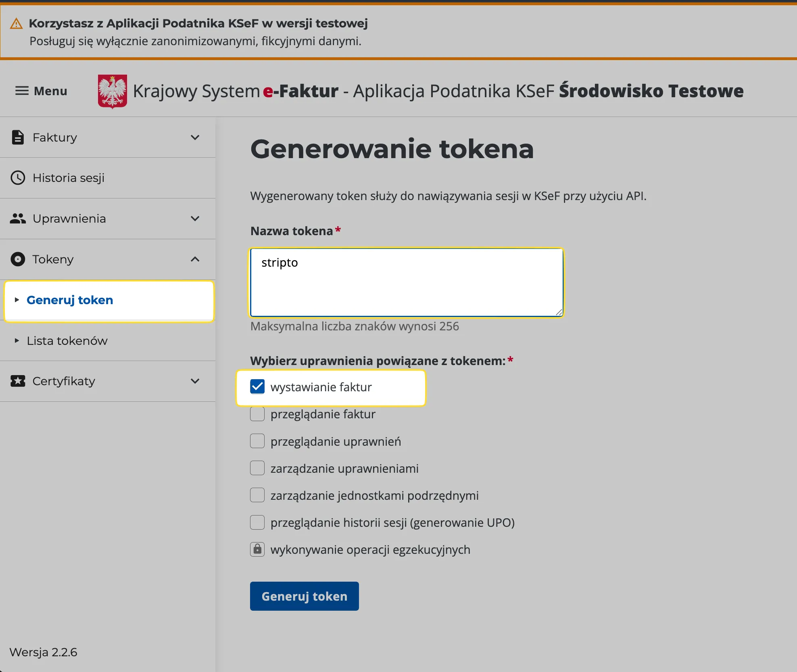Check przeglądanie historii sesji (generowanie UPO)
The image size is (797, 672).
257,522
